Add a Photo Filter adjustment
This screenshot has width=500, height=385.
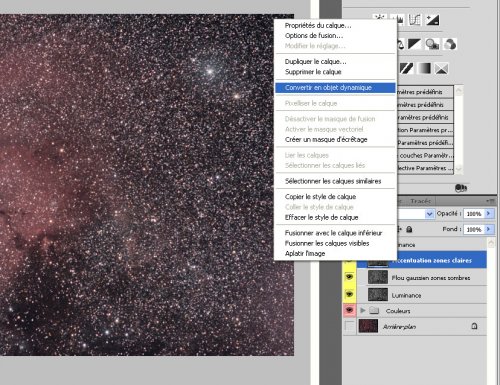tap(432, 44)
